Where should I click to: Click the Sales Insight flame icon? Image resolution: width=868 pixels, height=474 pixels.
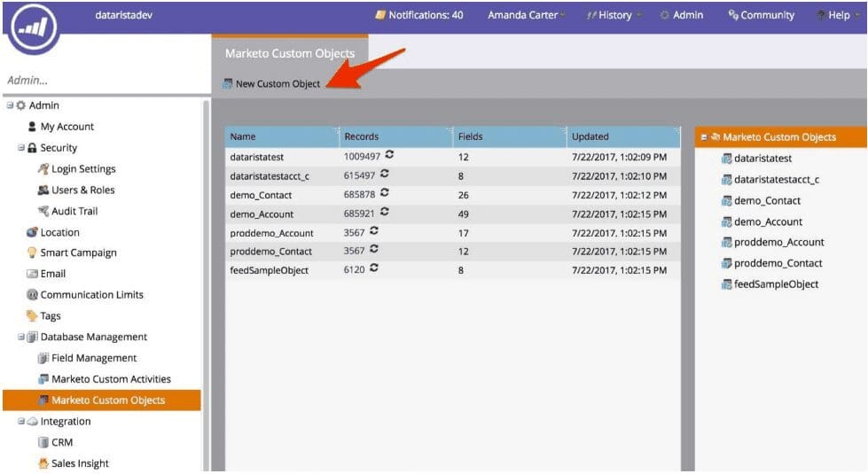[x=43, y=463]
